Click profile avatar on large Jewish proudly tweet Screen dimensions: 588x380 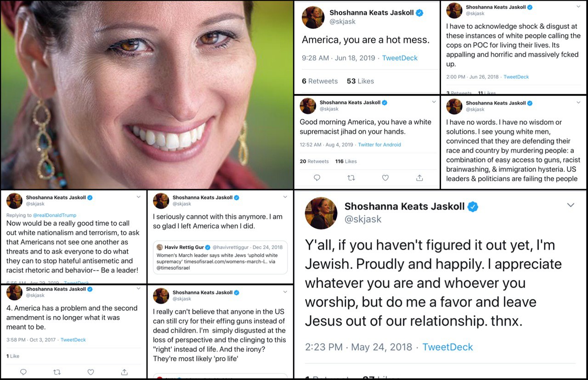321,213
